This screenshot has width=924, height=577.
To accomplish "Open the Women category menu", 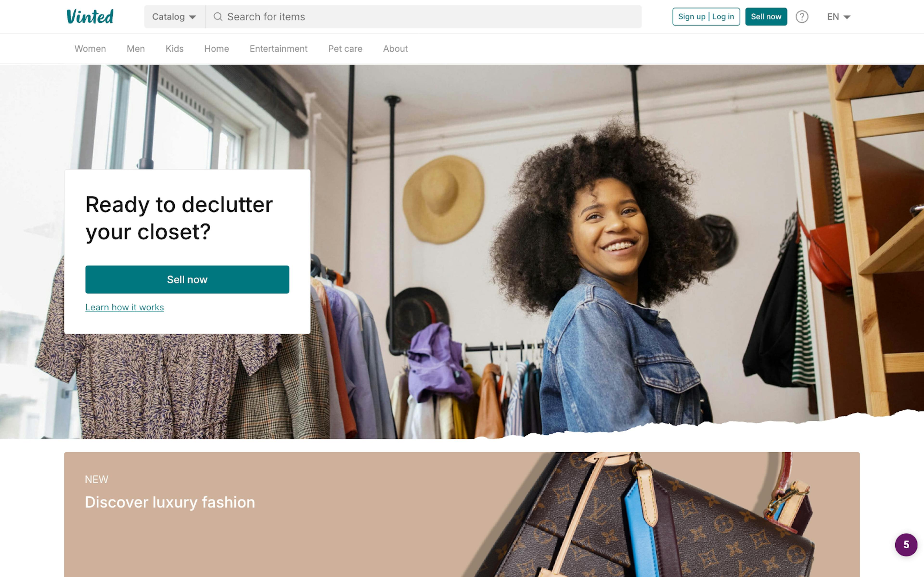I will [90, 49].
